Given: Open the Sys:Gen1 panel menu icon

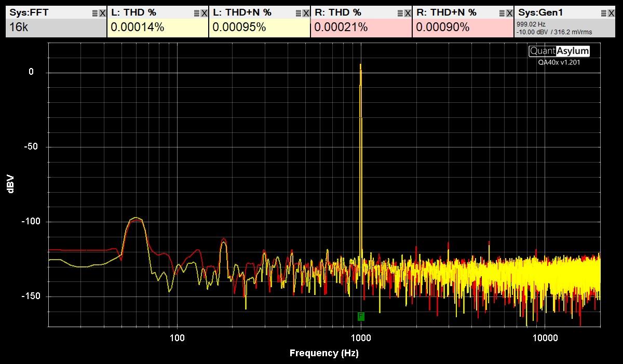Looking at the screenshot, I should (x=603, y=13).
